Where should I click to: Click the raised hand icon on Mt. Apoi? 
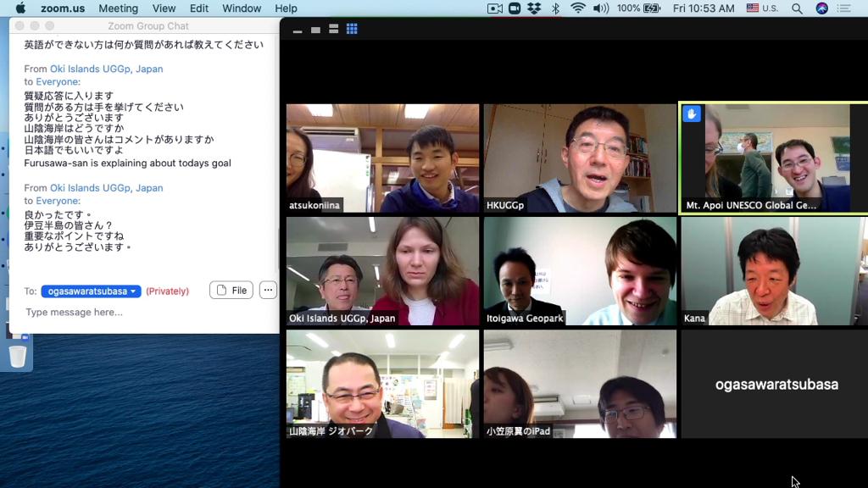pyautogui.click(x=692, y=114)
